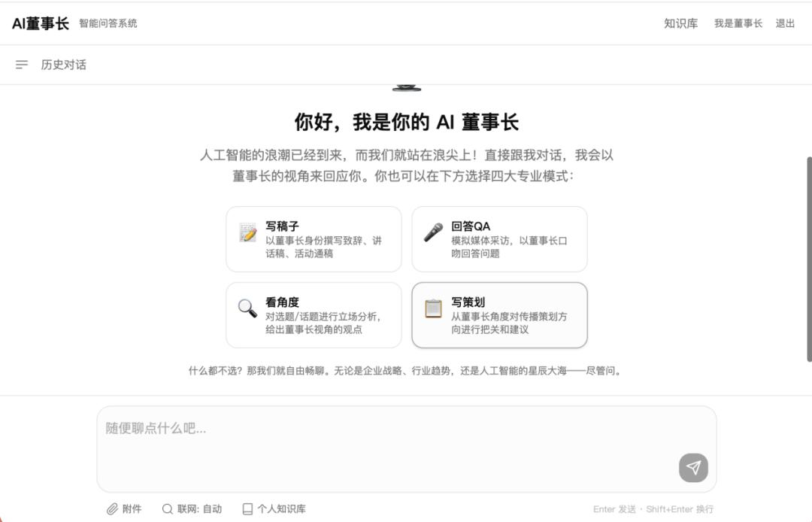Click the clipboard icon on 写策划
The width and height of the screenshot is (812, 522).
[x=434, y=308]
